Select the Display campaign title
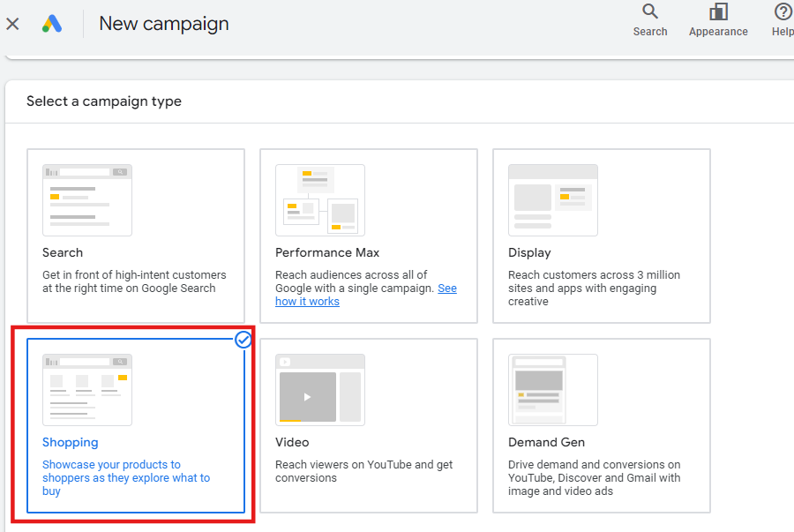This screenshot has height=532, width=794. point(529,252)
